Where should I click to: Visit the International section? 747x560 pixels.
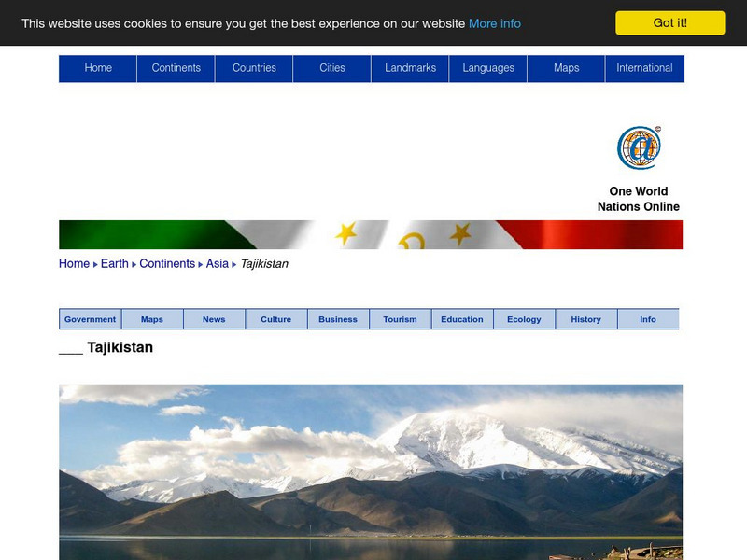pos(644,67)
